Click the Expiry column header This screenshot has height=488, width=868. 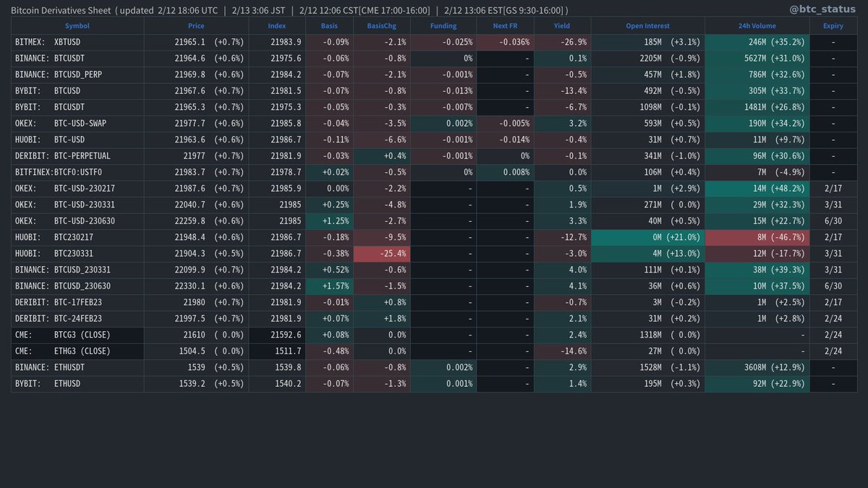833,26
